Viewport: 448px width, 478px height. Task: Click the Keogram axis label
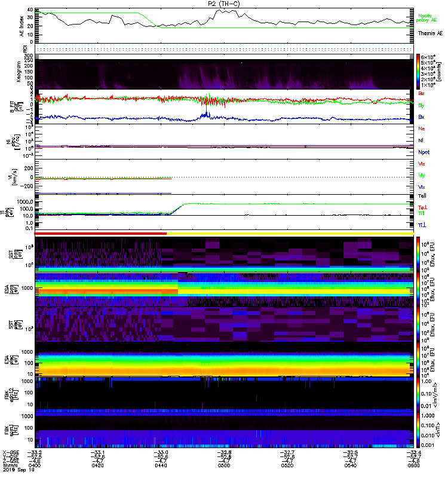tap(19, 71)
